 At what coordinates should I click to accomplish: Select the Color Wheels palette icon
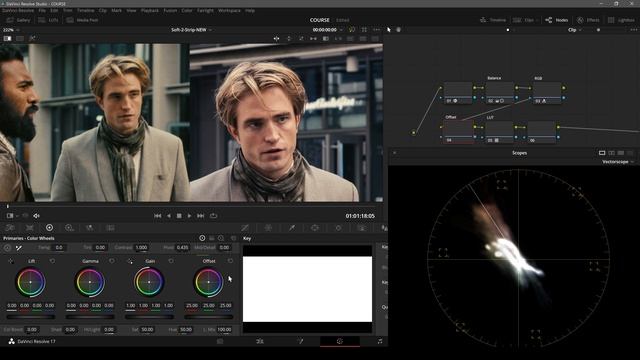pyautogui.click(x=49, y=228)
